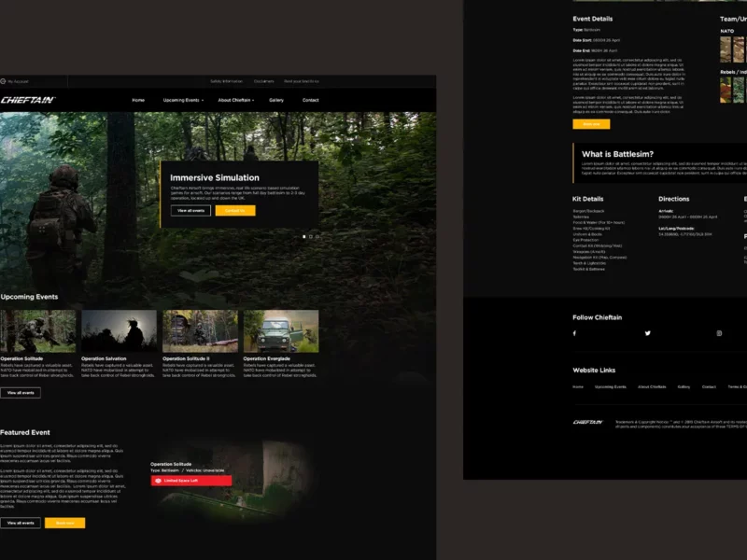The height and width of the screenshot is (560, 747).
Task: Click the Immersive Simulation heading
Action: 215,178
